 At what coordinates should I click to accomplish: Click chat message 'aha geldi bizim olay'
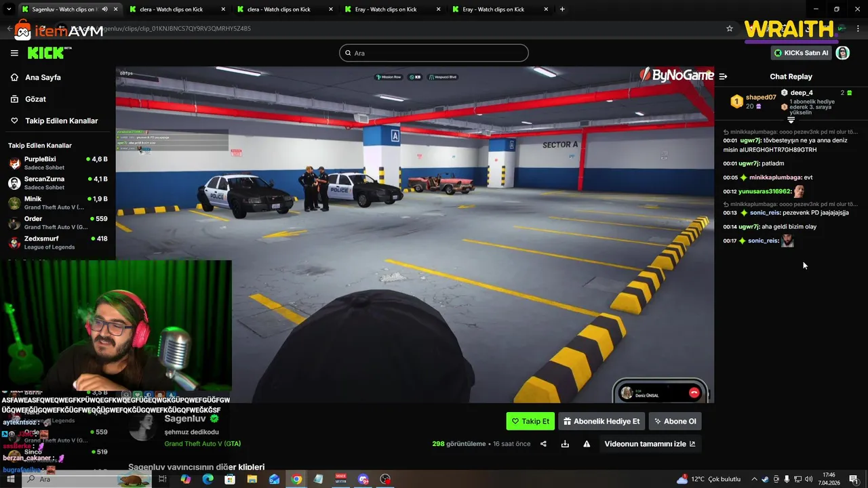pos(789,227)
